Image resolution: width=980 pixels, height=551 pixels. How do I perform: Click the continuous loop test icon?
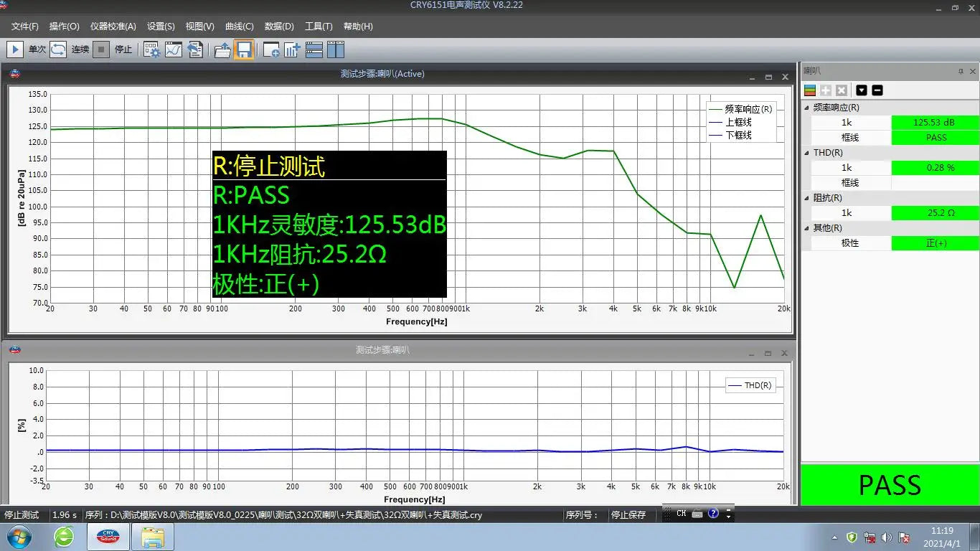pyautogui.click(x=58, y=50)
